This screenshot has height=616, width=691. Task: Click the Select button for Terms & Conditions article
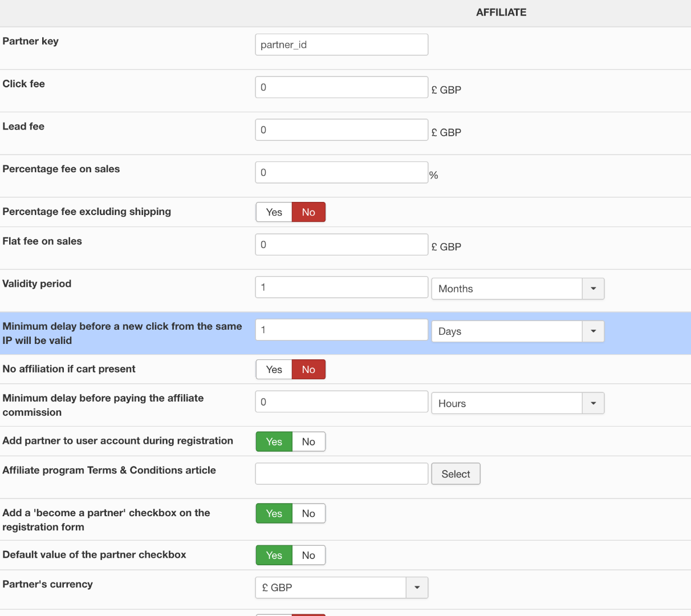pyautogui.click(x=456, y=474)
